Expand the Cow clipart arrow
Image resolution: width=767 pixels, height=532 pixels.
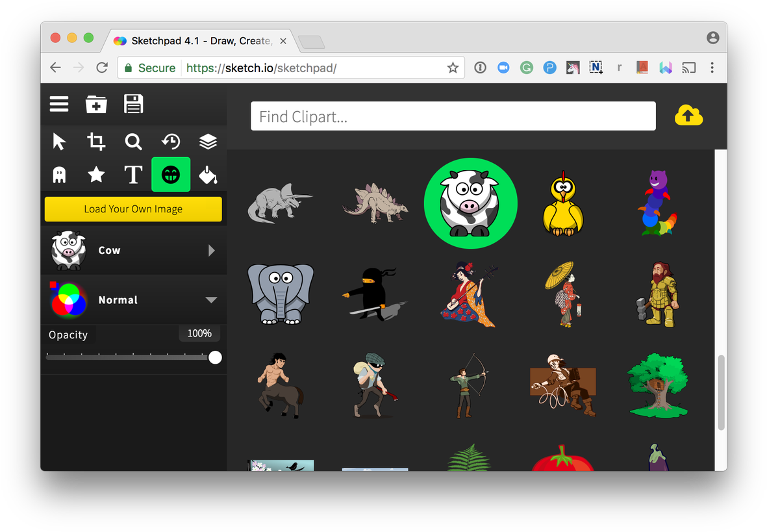(211, 251)
